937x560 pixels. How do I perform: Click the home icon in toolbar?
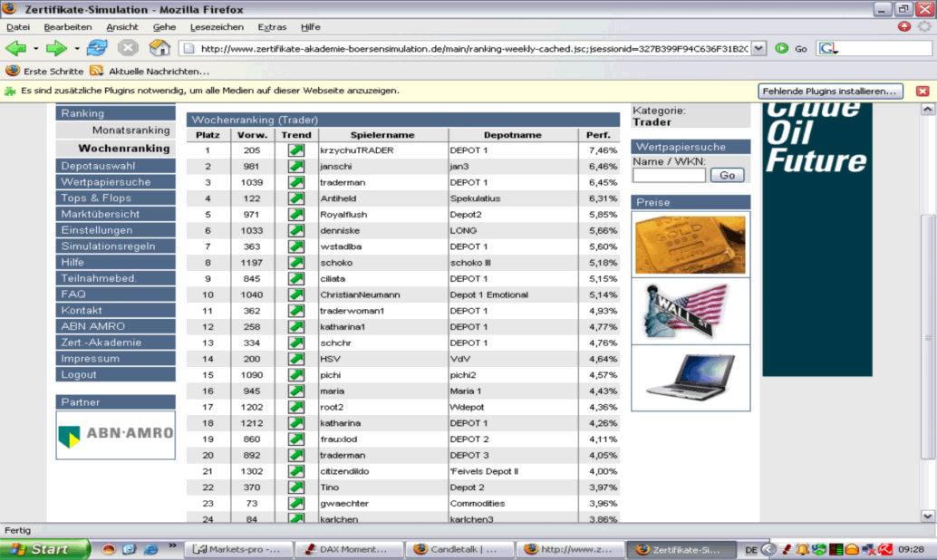[159, 48]
